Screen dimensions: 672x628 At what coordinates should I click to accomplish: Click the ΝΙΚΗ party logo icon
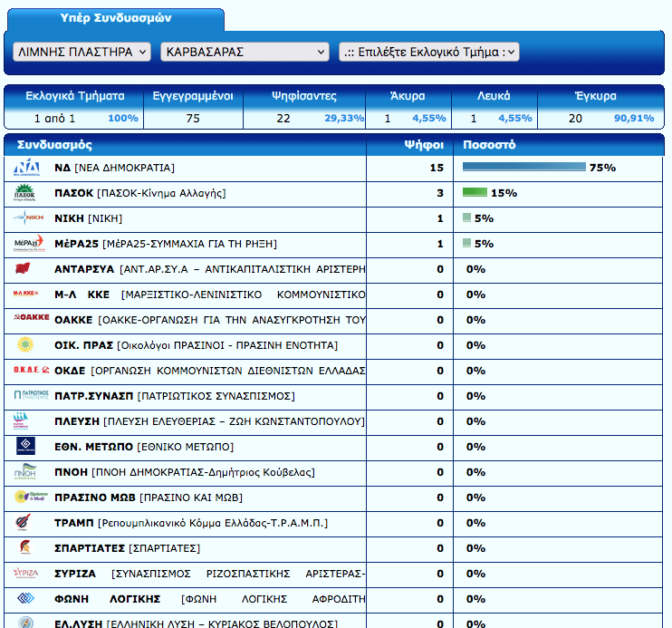pyautogui.click(x=27, y=218)
